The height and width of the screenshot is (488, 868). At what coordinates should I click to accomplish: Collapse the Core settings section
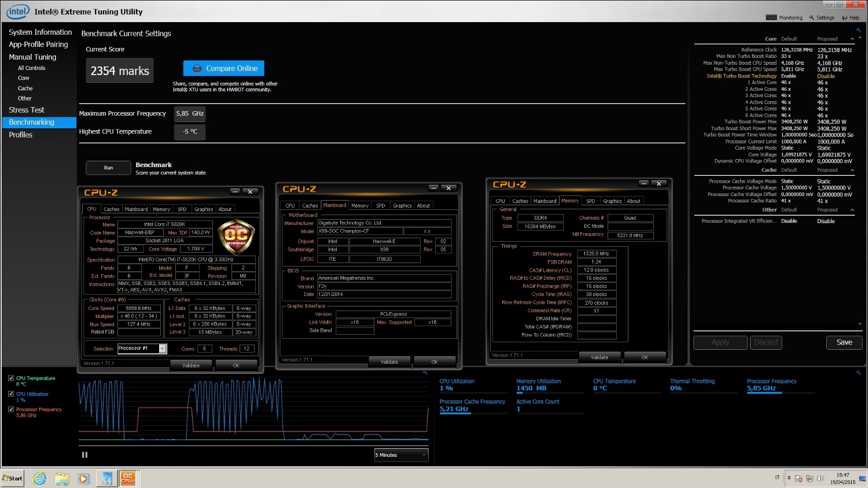(852, 39)
